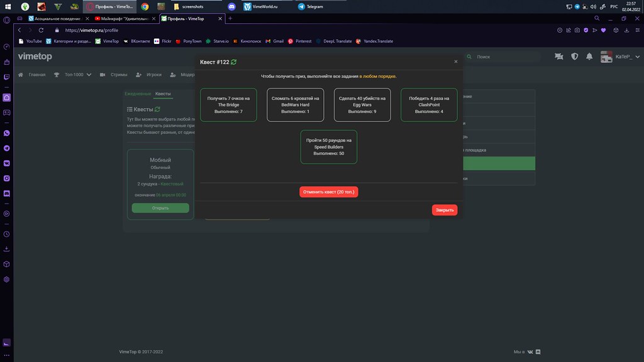Click the shield icon in site header

(x=574, y=57)
